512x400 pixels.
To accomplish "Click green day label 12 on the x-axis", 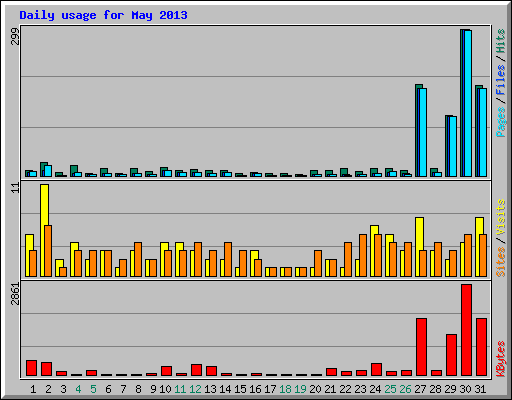I will coord(195,389).
